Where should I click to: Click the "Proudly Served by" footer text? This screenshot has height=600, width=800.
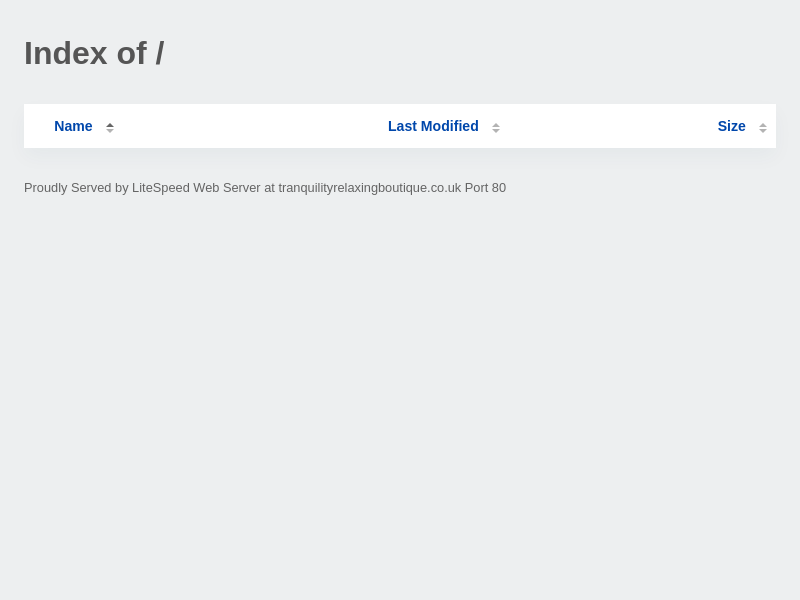76,188
